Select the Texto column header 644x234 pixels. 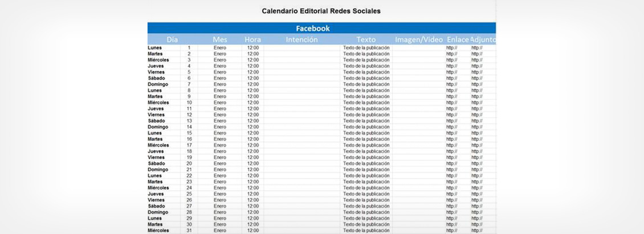[366, 39]
